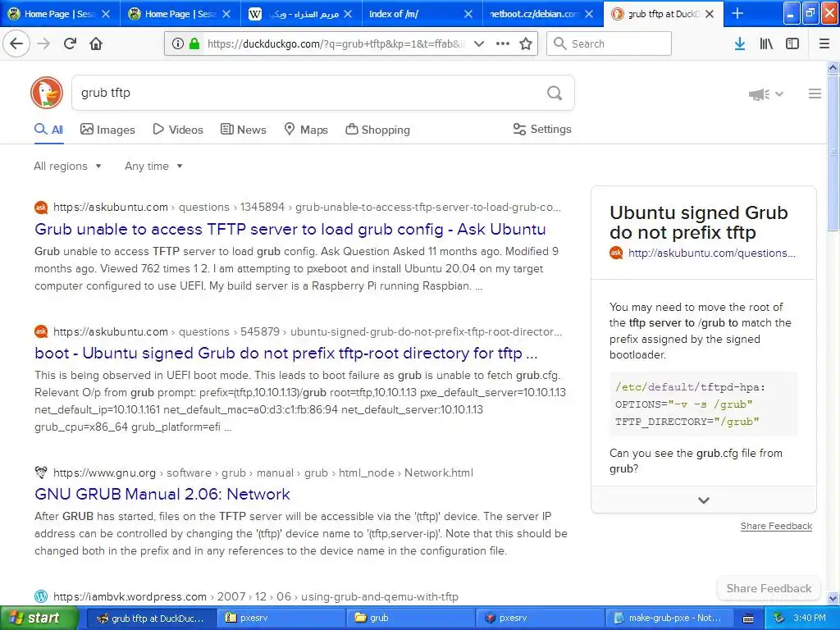Show site information icon in address bar

point(177,43)
